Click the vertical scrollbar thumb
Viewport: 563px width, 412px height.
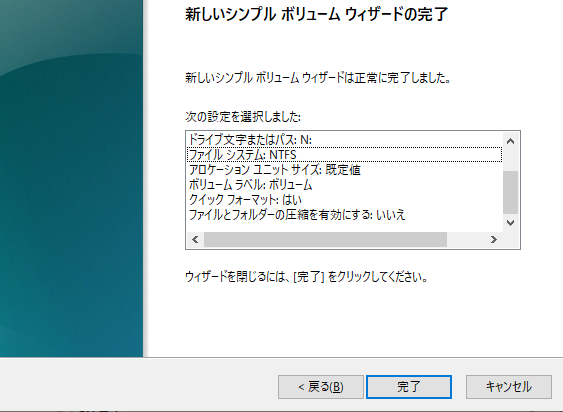pyautogui.click(x=510, y=192)
